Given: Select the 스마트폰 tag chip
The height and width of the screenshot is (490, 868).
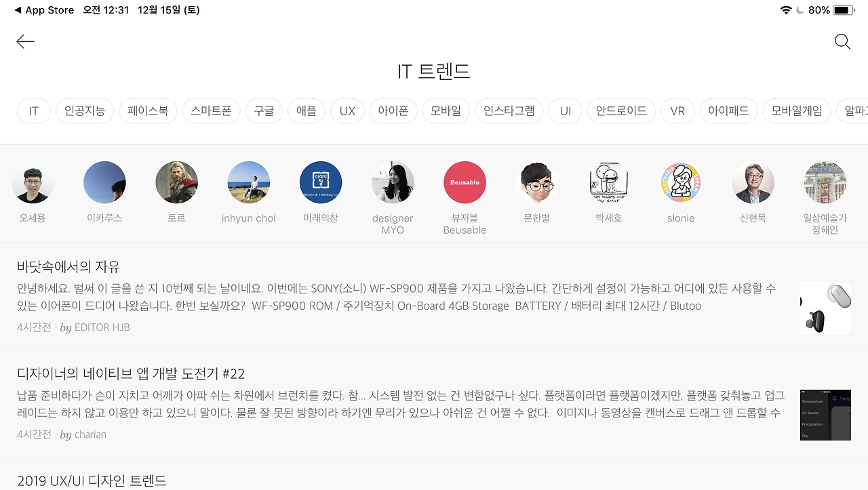Looking at the screenshot, I should click(x=211, y=111).
